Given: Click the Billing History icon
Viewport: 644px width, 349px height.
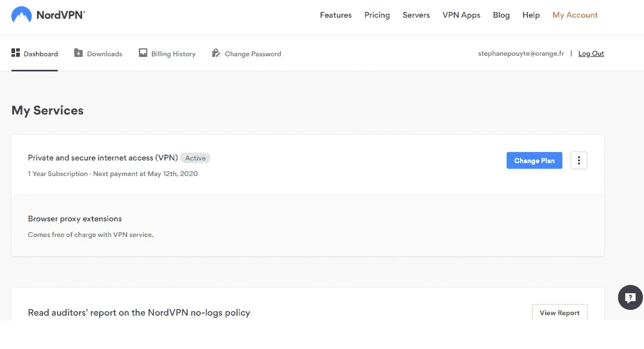Looking at the screenshot, I should pos(143,53).
